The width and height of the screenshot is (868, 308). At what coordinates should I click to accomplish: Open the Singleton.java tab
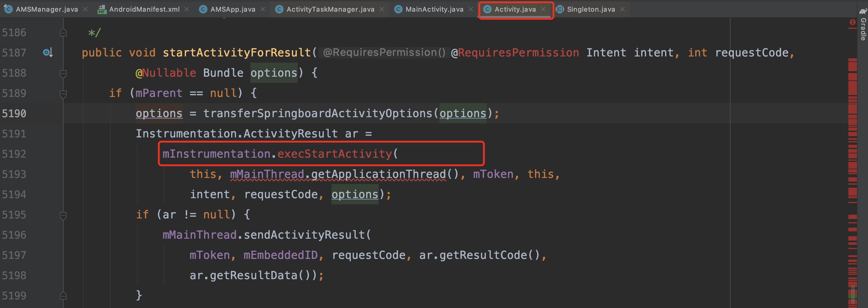[590, 10]
